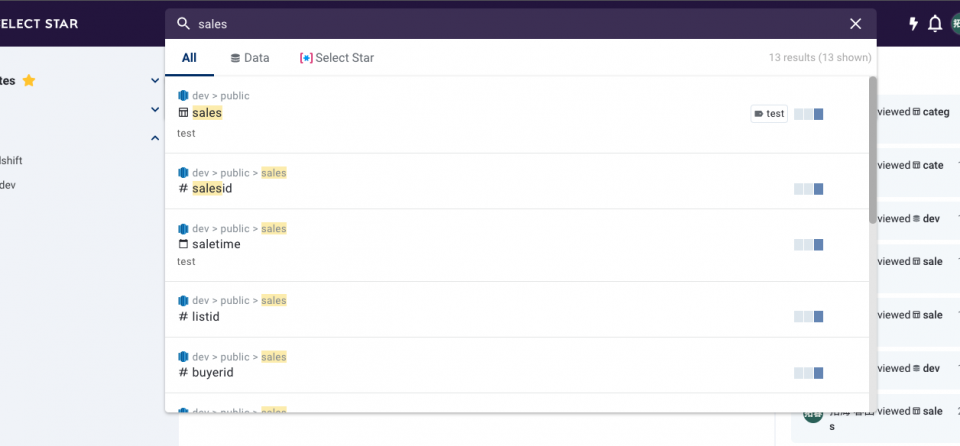The height and width of the screenshot is (446, 960).
Task: Switch to the All tab
Action: point(189,58)
